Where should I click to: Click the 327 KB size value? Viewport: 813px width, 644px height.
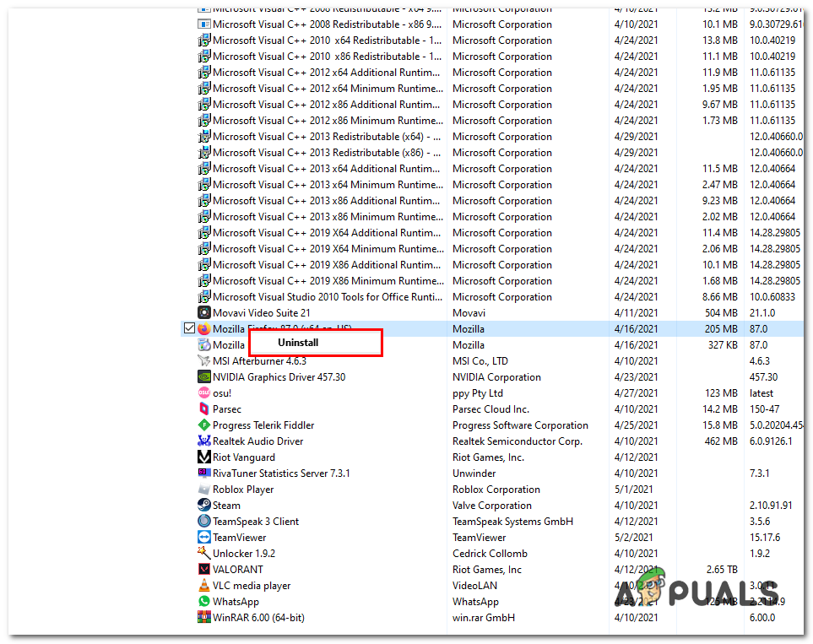723,345
